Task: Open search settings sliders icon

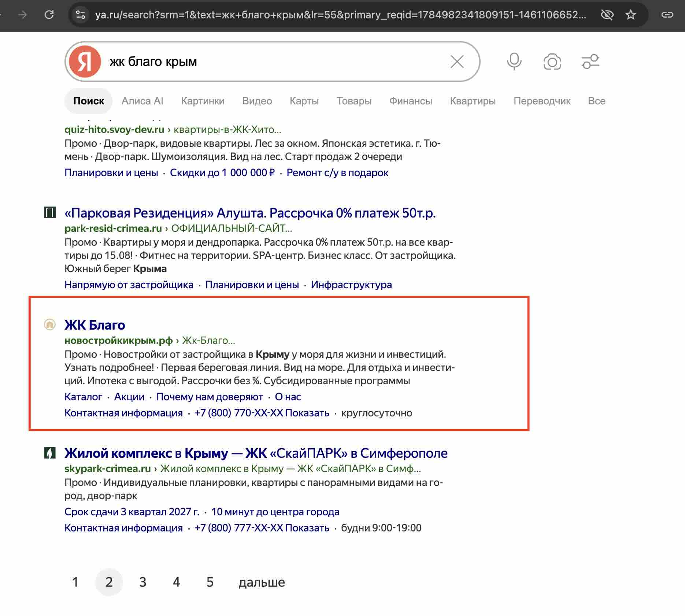Action: 590,62
